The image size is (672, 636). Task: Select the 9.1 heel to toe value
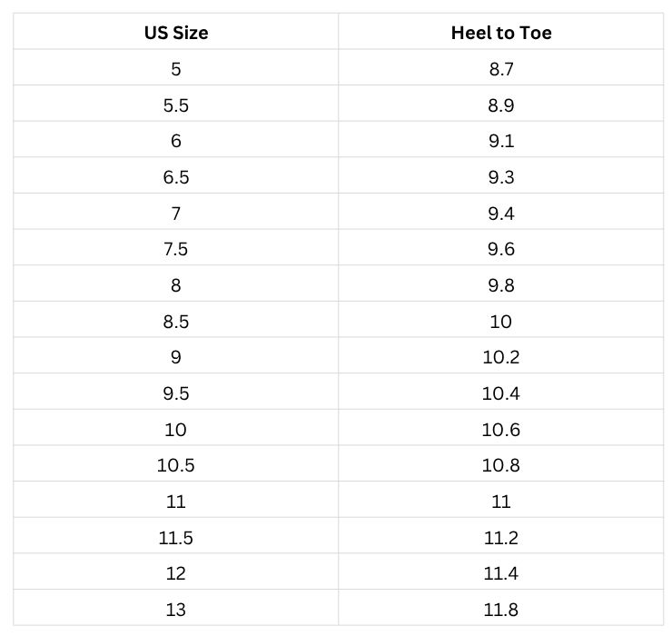(x=501, y=141)
